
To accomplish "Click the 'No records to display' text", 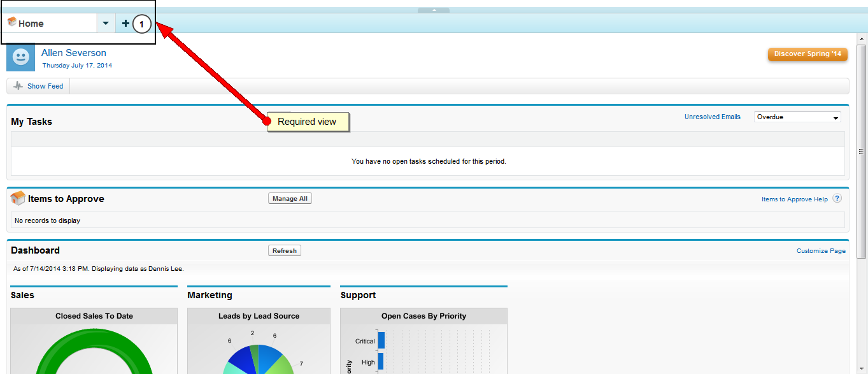I will click(48, 221).
